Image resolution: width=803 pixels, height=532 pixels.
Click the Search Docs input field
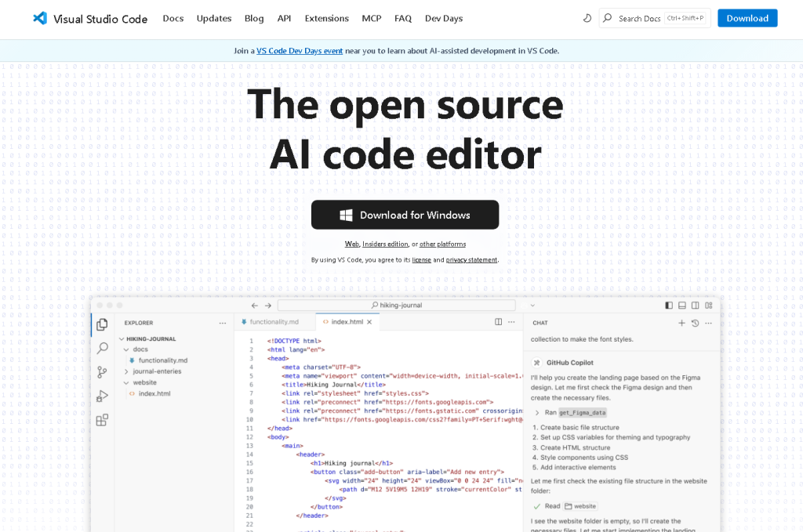[x=639, y=18]
